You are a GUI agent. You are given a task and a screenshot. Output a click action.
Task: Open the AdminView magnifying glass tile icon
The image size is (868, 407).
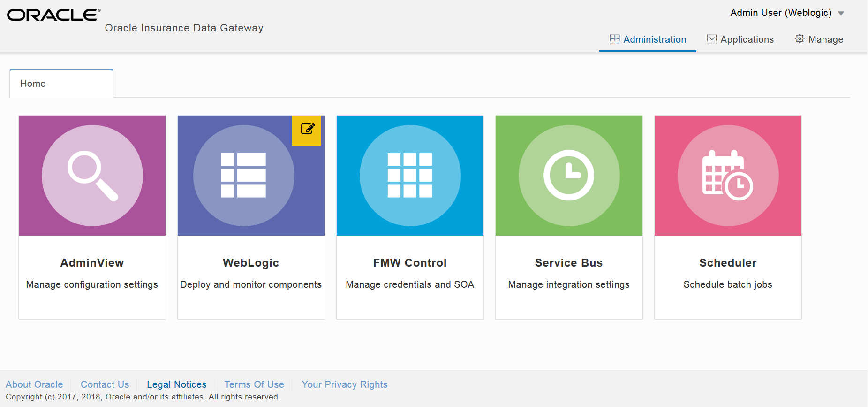[x=92, y=176]
